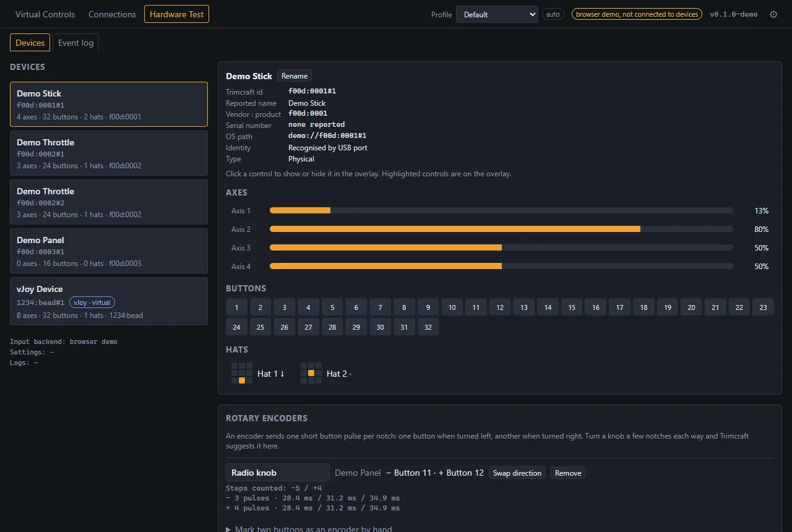This screenshot has width=792, height=532.
Task: Click the 'Steps counted: −5 / +4' line
Action: pos(273,488)
